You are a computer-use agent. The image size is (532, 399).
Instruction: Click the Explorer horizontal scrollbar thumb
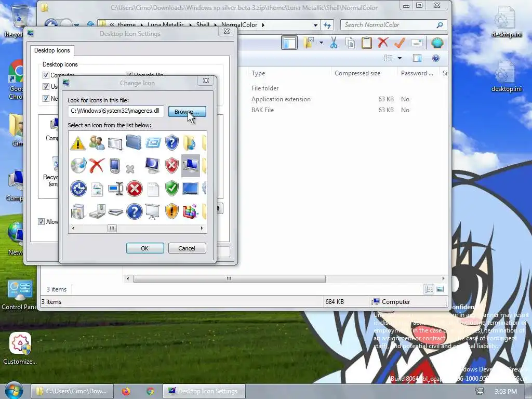pos(229,278)
